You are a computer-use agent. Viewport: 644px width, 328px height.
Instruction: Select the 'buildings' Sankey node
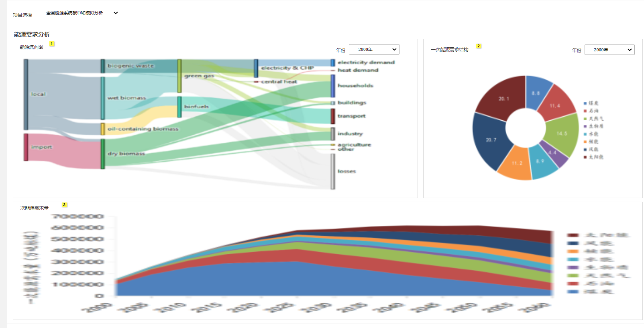(333, 103)
